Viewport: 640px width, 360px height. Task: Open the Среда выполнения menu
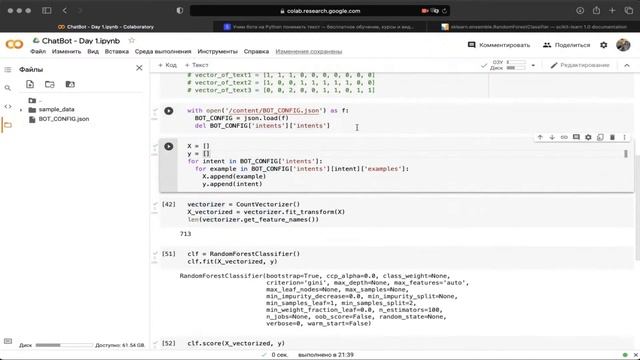coord(163,51)
